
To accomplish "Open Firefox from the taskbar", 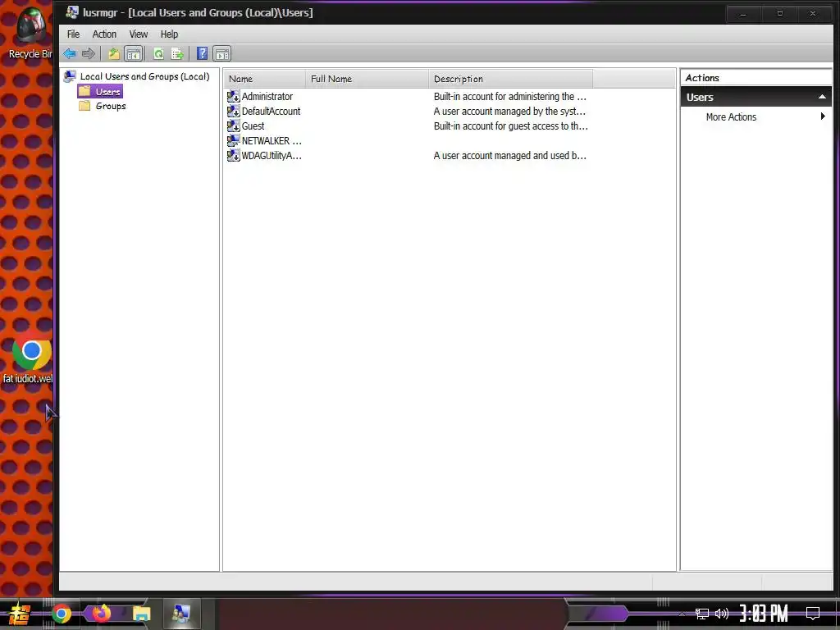I will (101, 614).
